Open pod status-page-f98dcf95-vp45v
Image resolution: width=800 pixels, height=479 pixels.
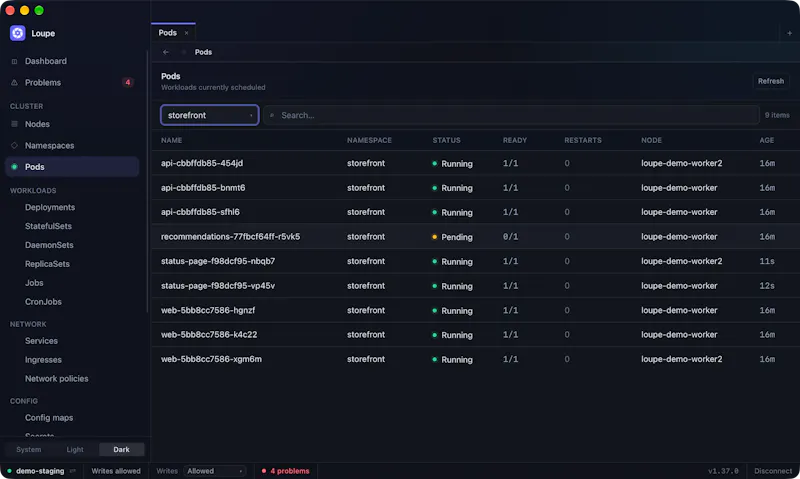click(x=218, y=286)
